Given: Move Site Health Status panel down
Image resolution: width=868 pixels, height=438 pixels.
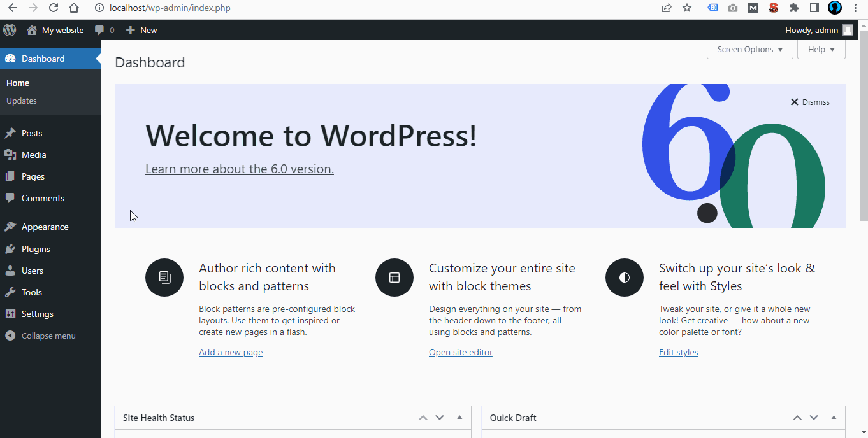Looking at the screenshot, I should (x=439, y=418).
